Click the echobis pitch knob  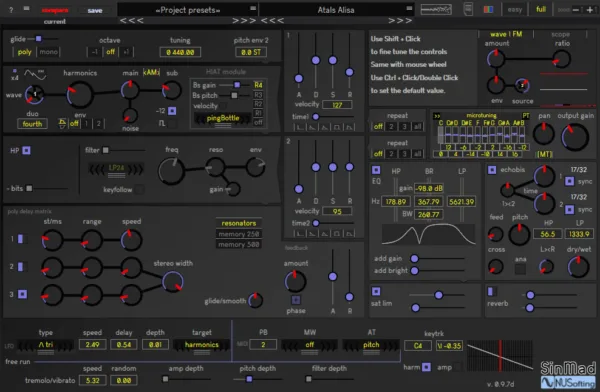pyautogui.click(x=519, y=234)
